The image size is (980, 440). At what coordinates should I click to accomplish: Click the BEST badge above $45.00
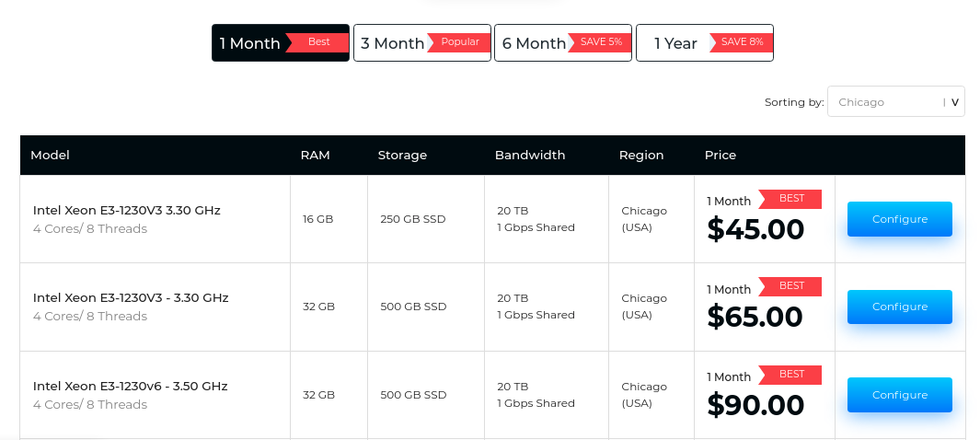click(x=790, y=199)
